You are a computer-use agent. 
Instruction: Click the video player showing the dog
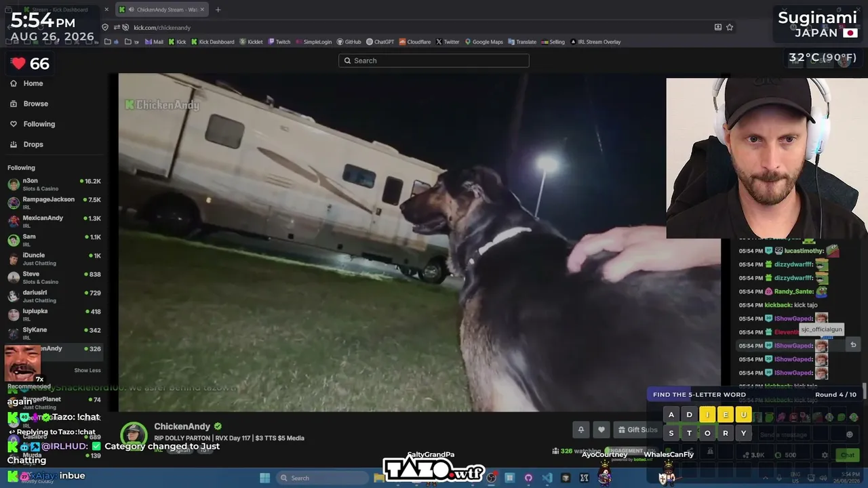click(x=419, y=242)
